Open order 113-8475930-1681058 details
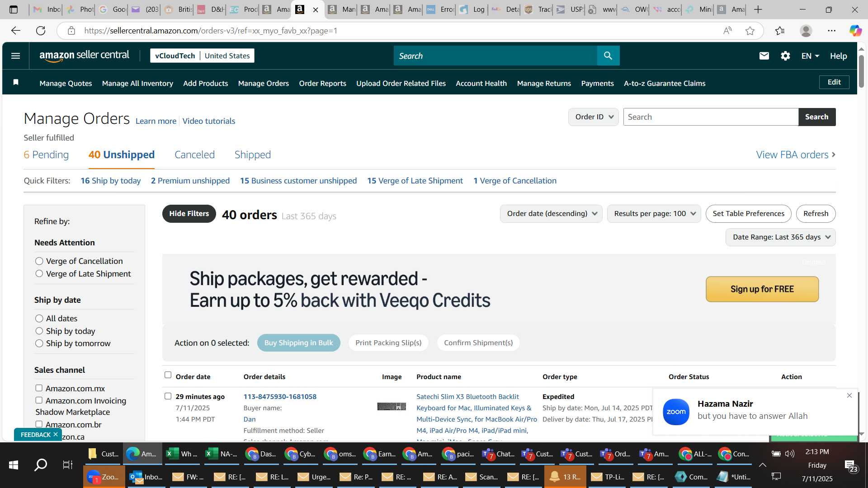This screenshot has width=868, height=488. coord(280,396)
